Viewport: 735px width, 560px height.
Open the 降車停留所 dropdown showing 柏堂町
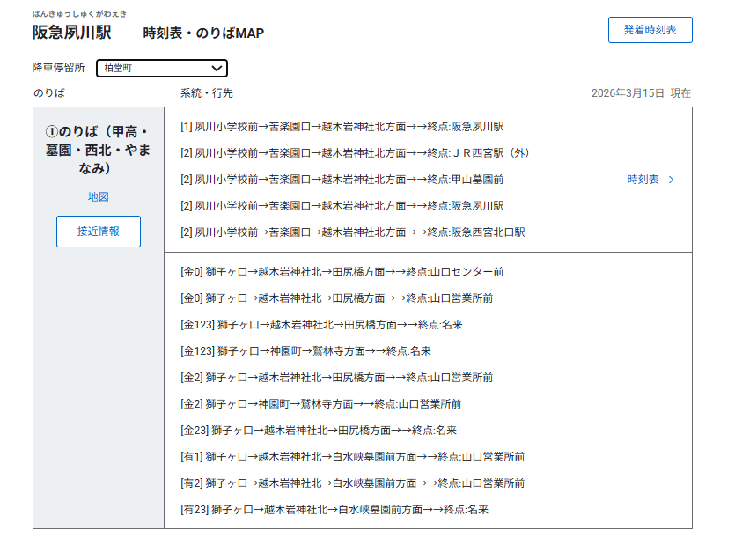click(x=161, y=68)
